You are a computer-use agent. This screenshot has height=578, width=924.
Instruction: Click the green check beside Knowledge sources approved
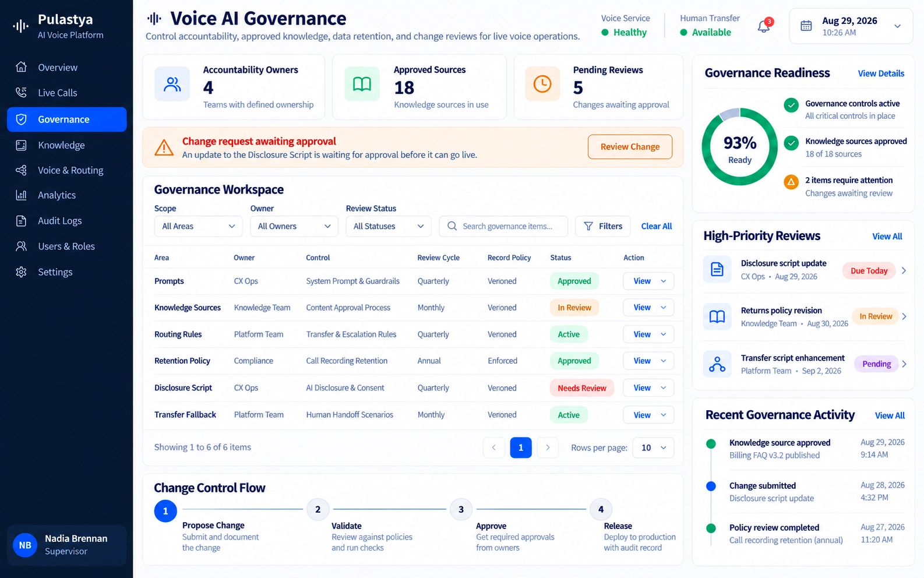pos(791,143)
